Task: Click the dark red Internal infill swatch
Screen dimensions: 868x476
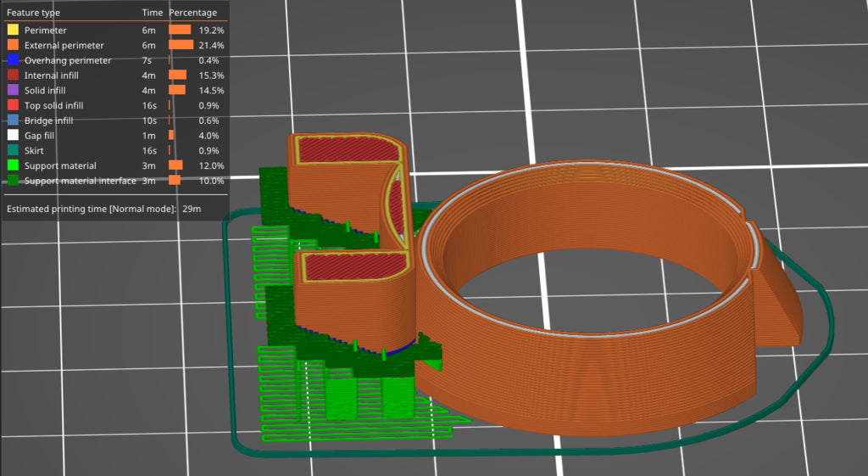Action: [x=13, y=75]
